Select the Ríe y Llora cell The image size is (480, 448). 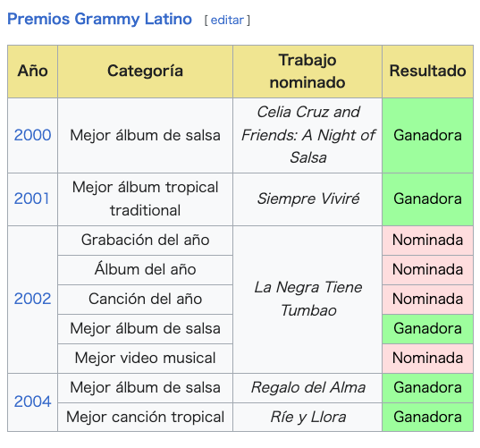click(x=307, y=417)
